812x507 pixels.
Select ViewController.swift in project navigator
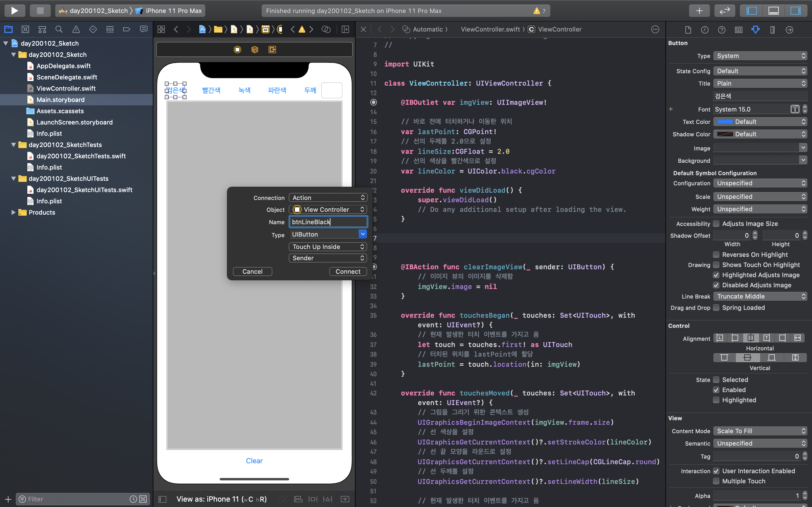66,88
